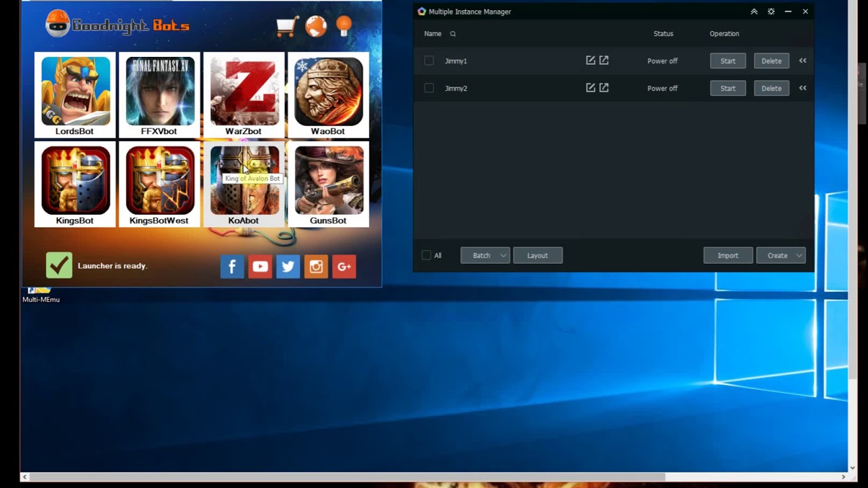Expand more options for Jimmy1 row
Viewport: 868px width, 488px height.
coord(803,60)
